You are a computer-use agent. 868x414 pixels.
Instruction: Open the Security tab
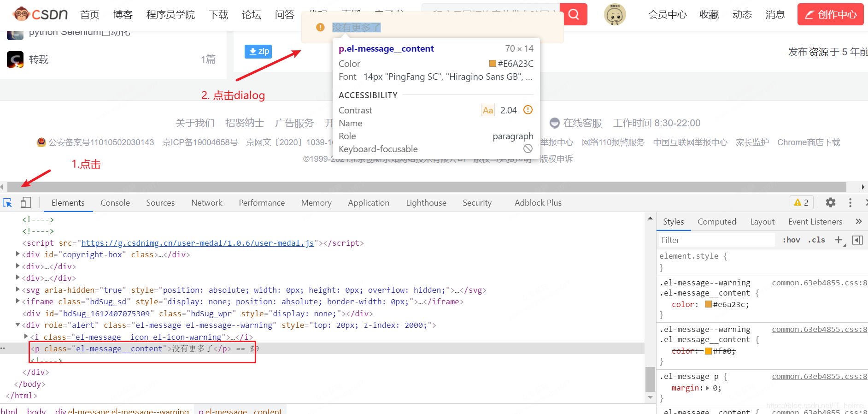(477, 203)
